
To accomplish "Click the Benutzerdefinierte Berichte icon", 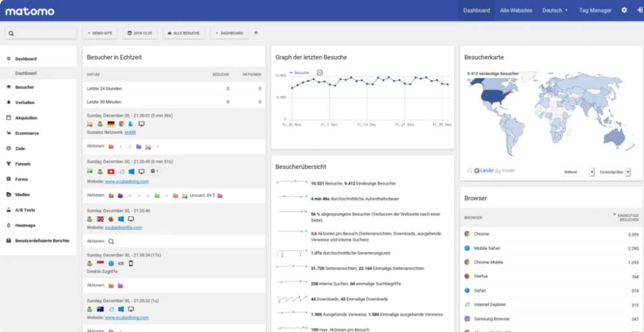I will pos(8,240).
